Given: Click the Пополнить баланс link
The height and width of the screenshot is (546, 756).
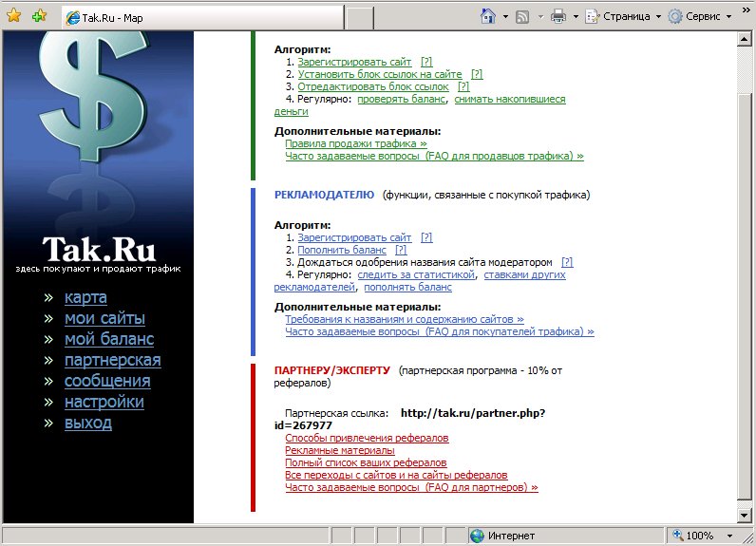Looking at the screenshot, I should 342,250.
